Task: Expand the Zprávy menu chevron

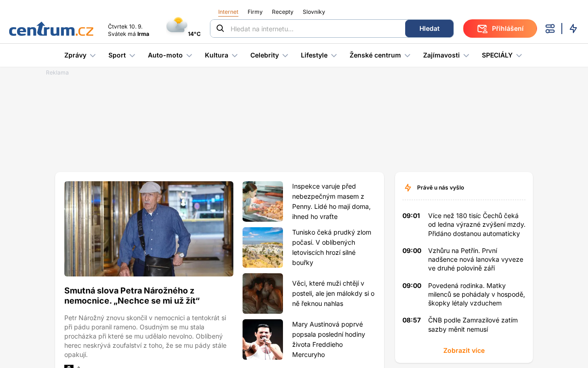Action: click(x=93, y=56)
